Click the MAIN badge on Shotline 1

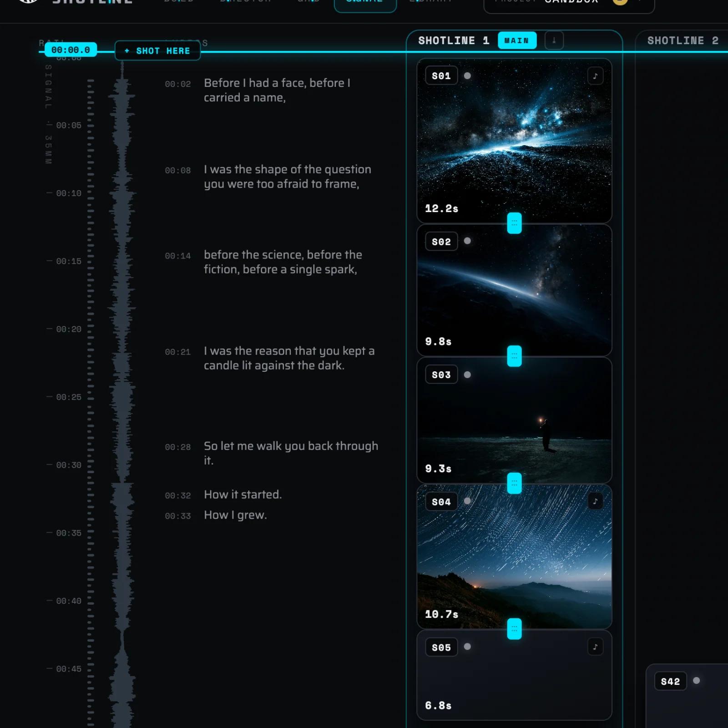pyautogui.click(x=517, y=40)
